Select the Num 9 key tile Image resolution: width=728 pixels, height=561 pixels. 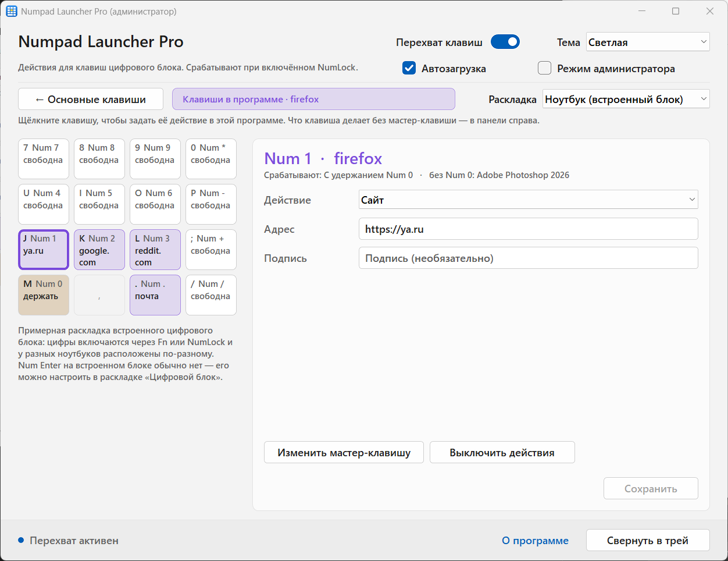pyautogui.click(x=155, y=159)
